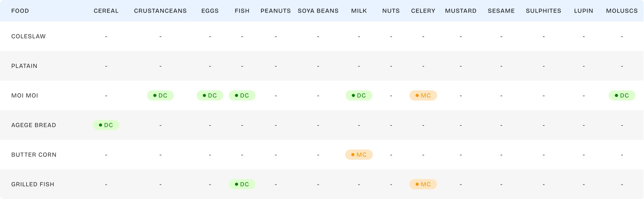Click the GRILLED FISH row name
644x199 pixels.
[33, 184]
